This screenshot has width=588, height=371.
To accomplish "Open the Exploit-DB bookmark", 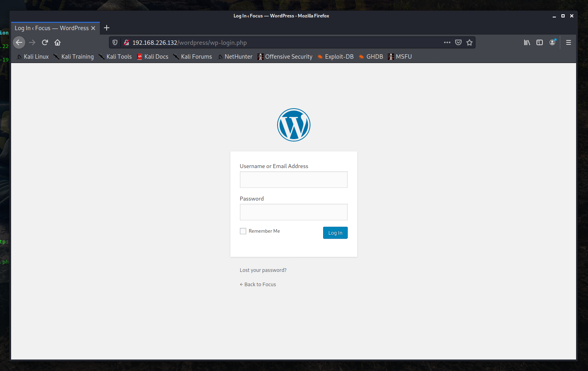I will click(335, 57).
